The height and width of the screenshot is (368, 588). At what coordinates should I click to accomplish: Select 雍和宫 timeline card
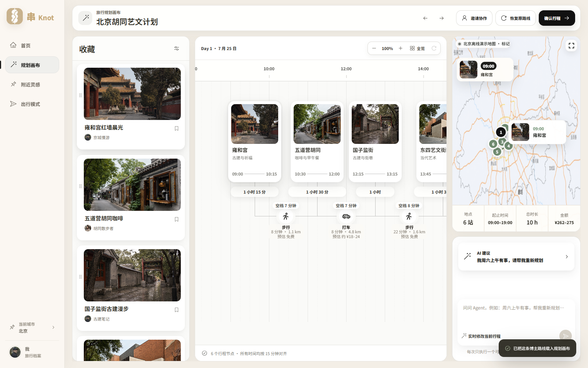[255, 142]
